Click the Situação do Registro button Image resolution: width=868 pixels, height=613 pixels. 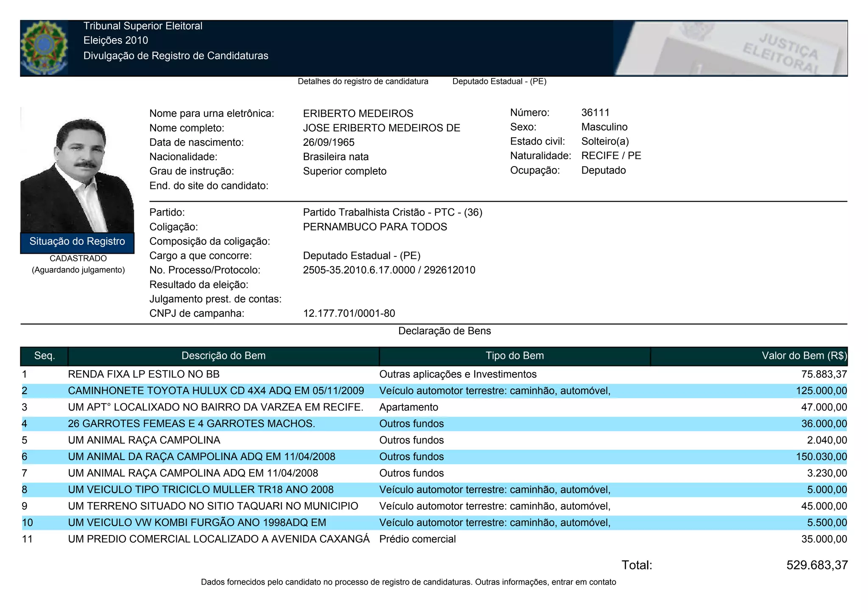[x=77, y=242]
